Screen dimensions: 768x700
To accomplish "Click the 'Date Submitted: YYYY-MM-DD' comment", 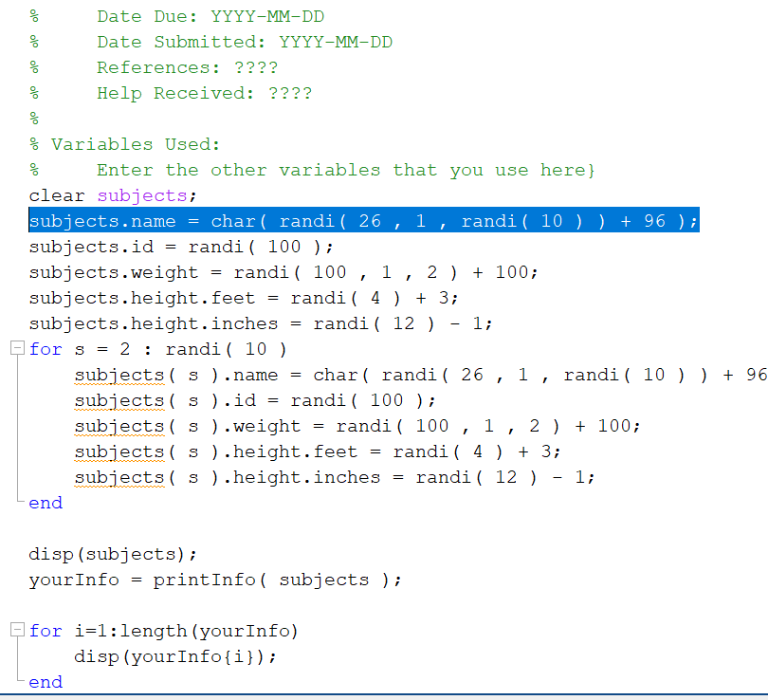I will (x=245, y=42).
